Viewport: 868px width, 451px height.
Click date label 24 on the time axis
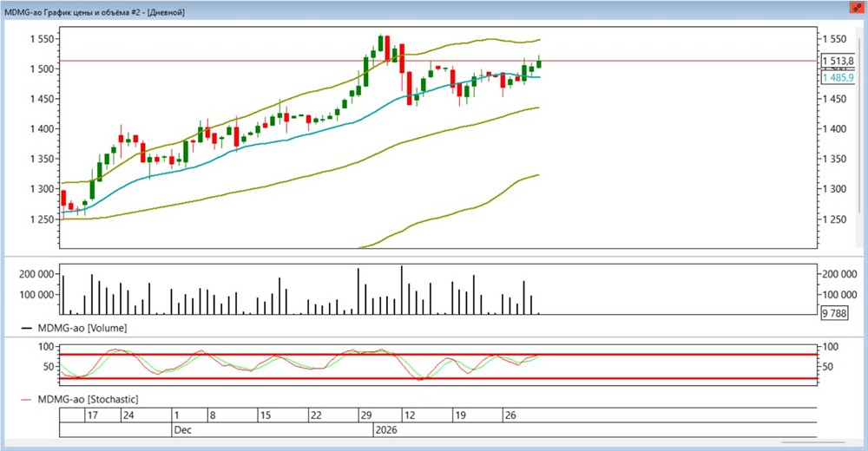[x=128, y=415]
